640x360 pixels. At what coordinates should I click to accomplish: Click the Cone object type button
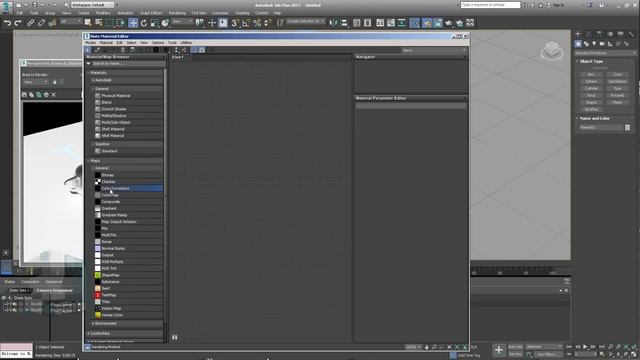pos(617,74)
